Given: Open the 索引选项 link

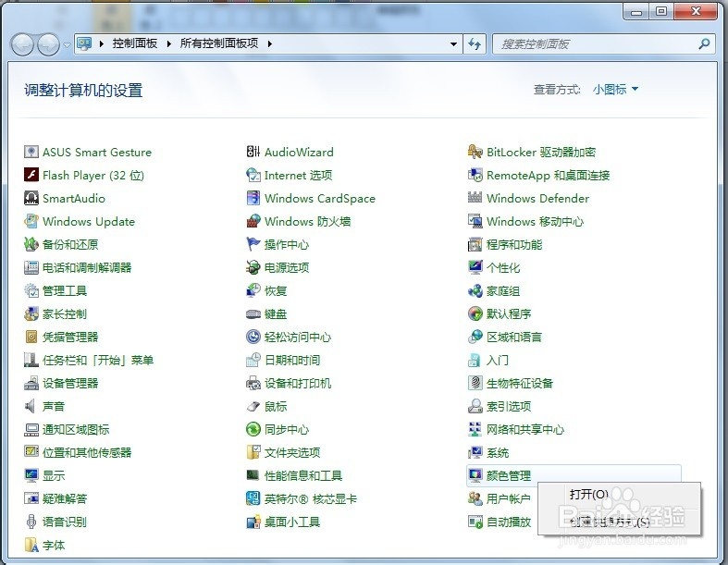Looking at the screenshot, I should [x=509, y=406].
